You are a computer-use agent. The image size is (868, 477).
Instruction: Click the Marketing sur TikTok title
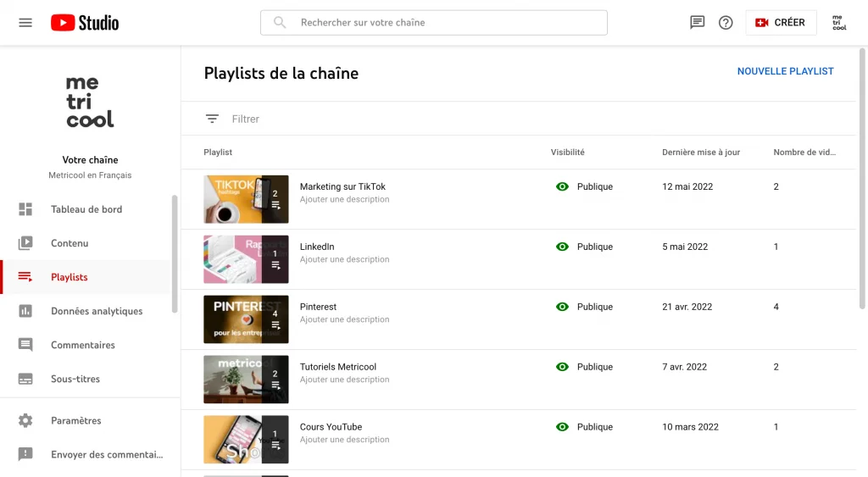click(342, 186)
